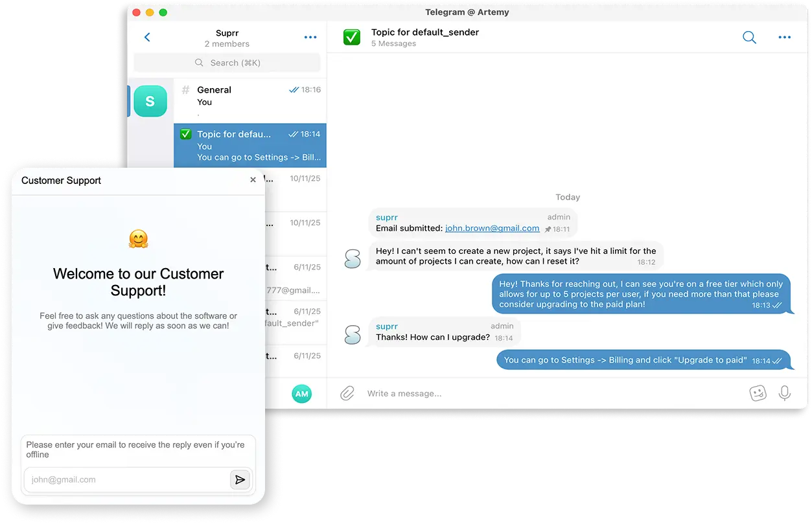Screen dimensions: 812x524
Task: Click the paperclip attach file icon
Action: [x=347, y=393]
